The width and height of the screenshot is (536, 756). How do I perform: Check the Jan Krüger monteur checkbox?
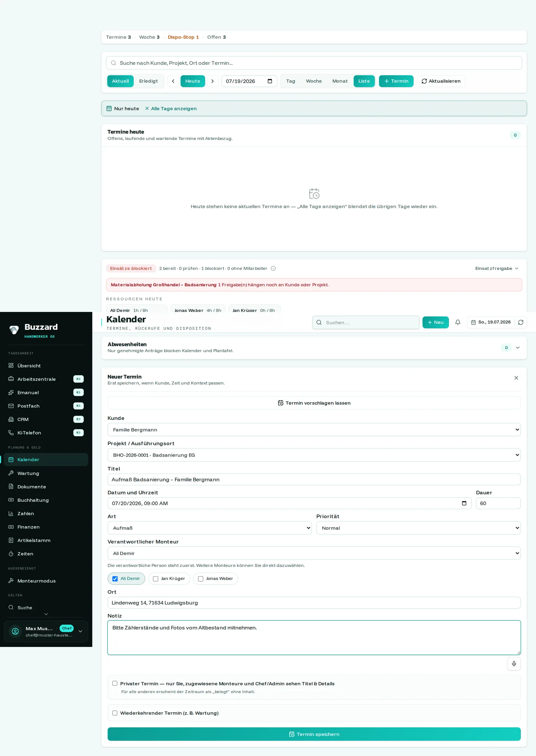pos(156,578)
